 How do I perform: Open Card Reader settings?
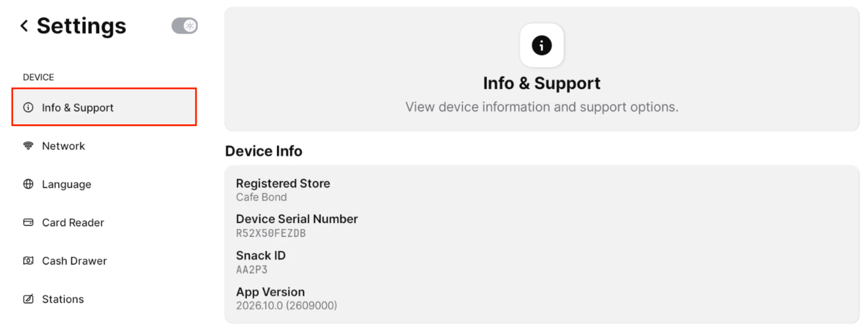pos(104,222)
